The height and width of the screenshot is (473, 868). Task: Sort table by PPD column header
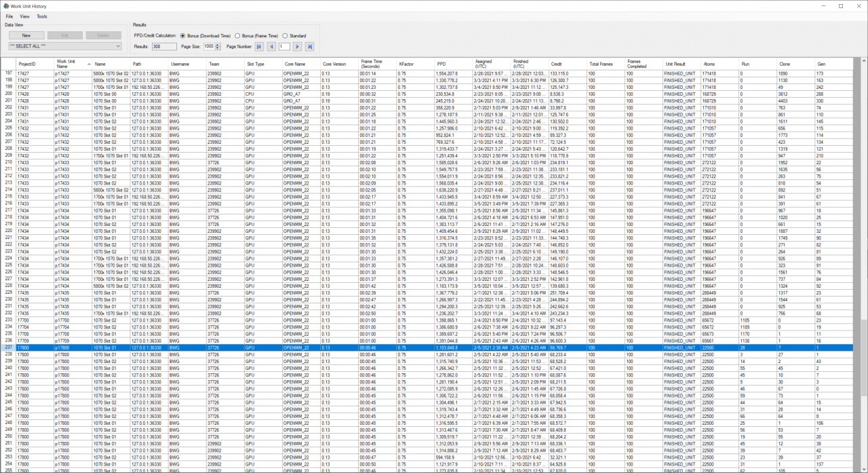441,64
